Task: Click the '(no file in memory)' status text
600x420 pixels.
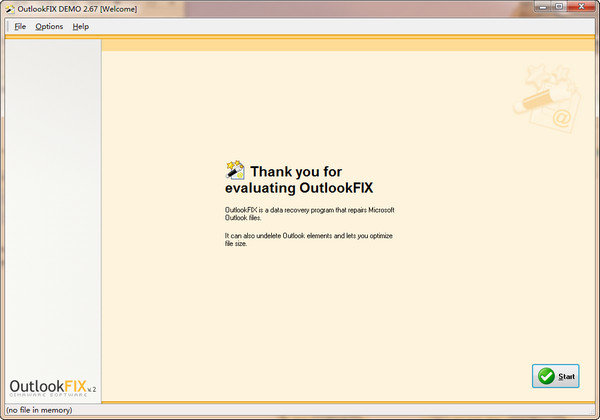Action: click(39, 410)
